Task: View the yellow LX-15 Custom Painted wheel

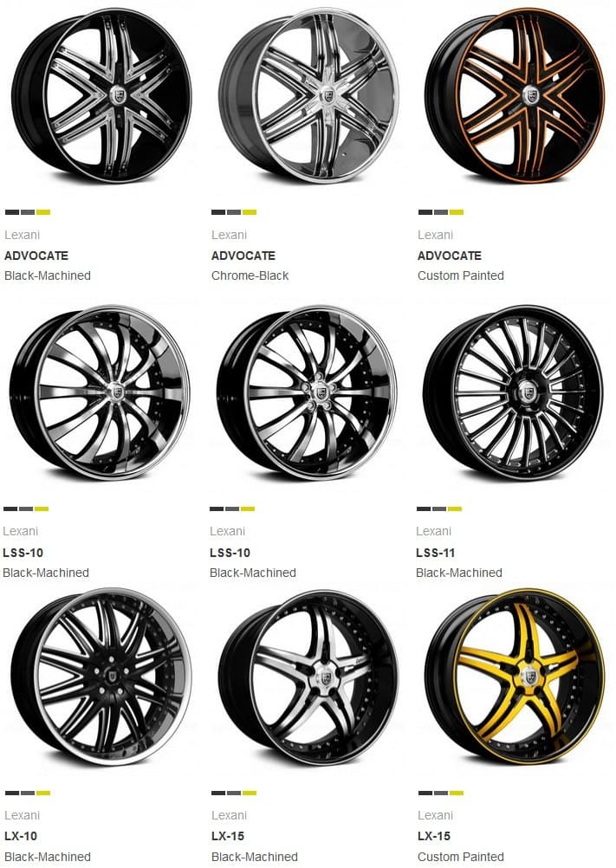Action: click(515, 677)
